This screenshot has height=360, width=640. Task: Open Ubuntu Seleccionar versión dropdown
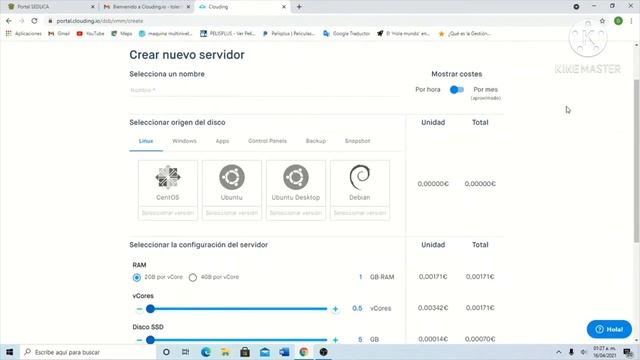point(232,213)
